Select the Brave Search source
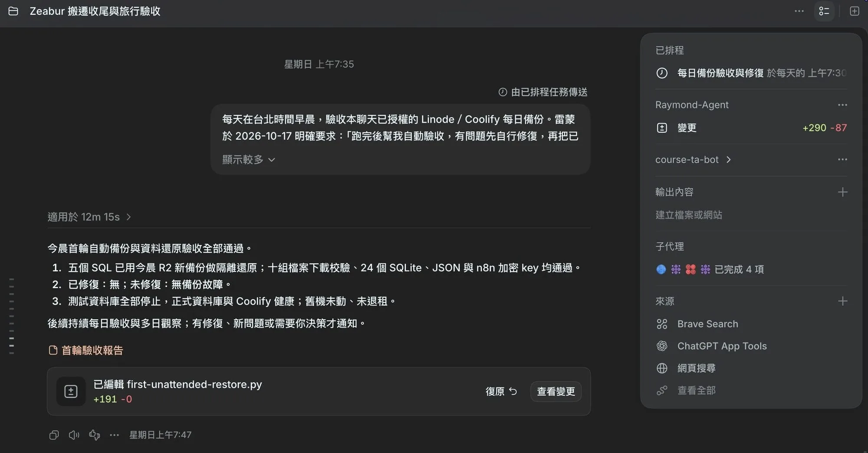 coord(708,324)
